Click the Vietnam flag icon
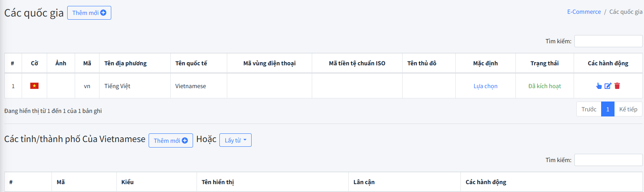Image resolution: width=644 pixels, height=192 pixels. point(35,86)
